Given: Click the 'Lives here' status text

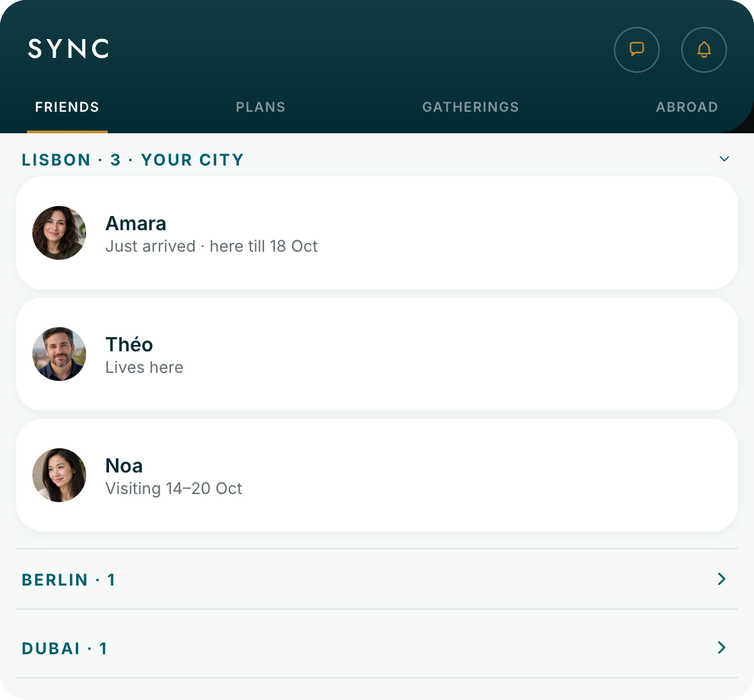Looking at the screenshot, I should pos(144,367).
